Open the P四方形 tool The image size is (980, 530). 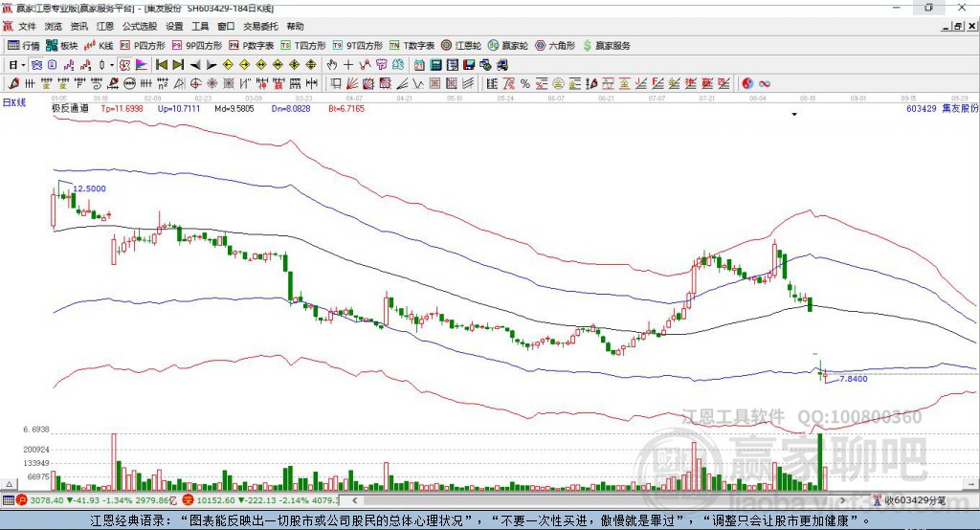pyautogui.click(x=143, y=46)
